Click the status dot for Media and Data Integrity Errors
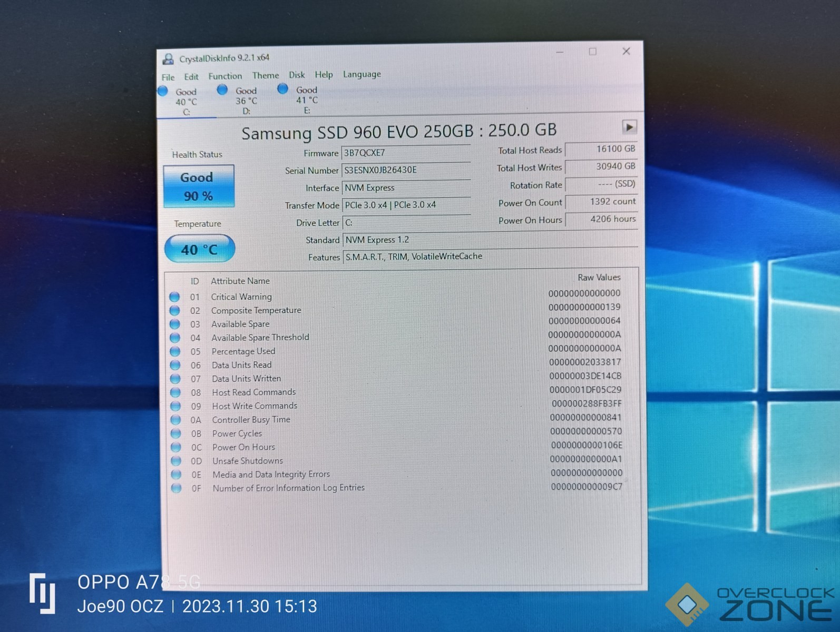Viewport: 840px width, 632px height. coord(176,475)
